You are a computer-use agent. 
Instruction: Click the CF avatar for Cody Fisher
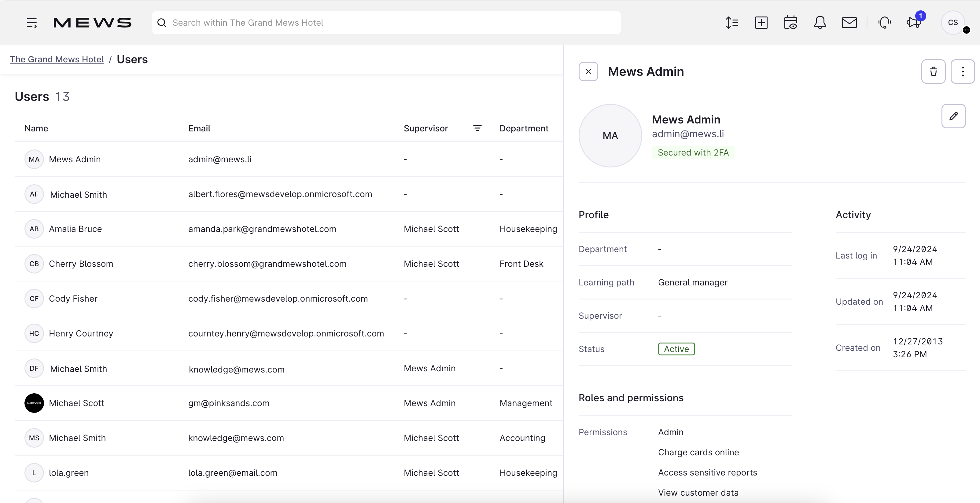[34, 299]
